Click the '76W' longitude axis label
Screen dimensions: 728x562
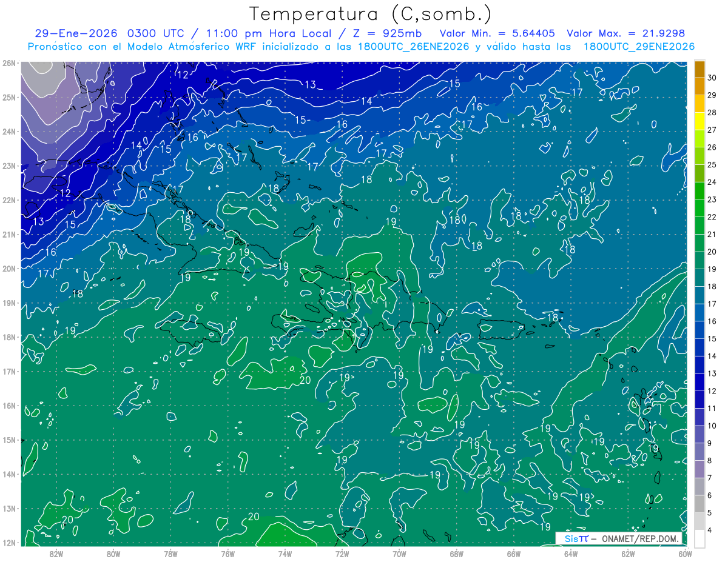[x=228, y=554]
